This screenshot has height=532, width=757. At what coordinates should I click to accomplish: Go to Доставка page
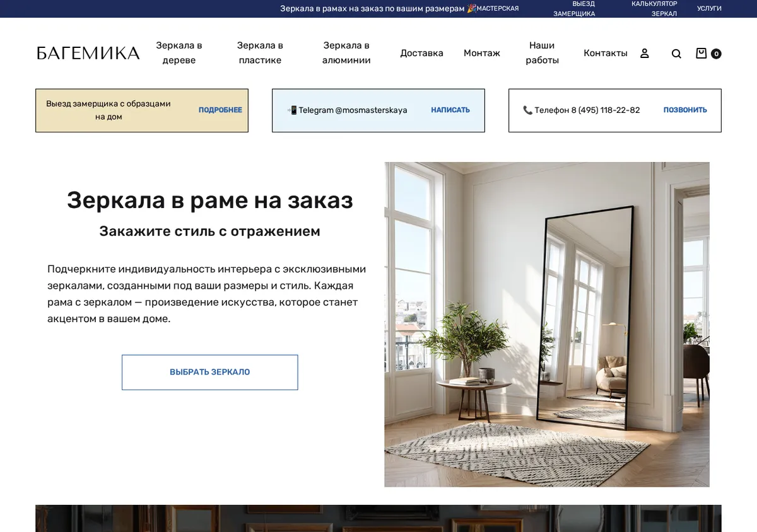[421, 53]
